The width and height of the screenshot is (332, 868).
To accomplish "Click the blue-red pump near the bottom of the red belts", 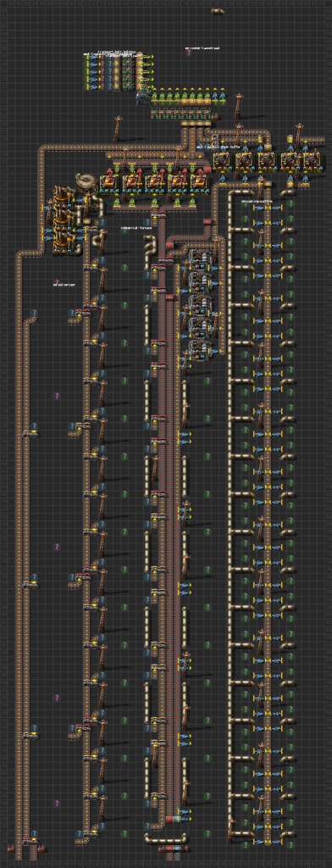I will pyautogui.click(x=174, y=818).
